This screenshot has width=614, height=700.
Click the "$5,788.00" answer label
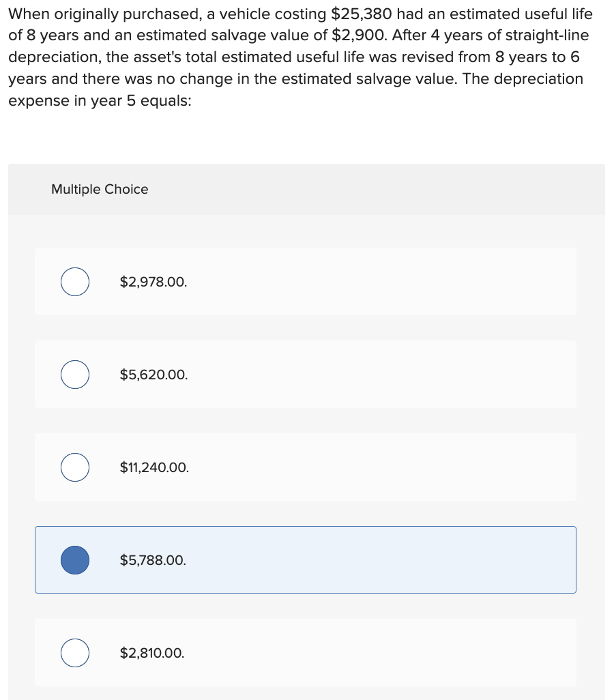coord(153,560)
